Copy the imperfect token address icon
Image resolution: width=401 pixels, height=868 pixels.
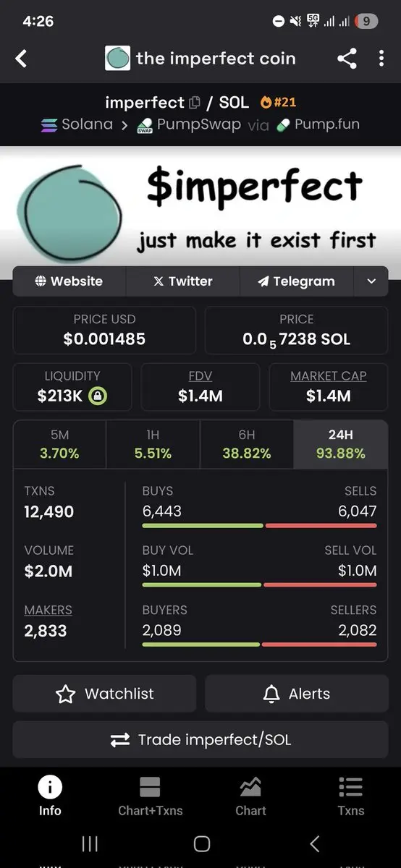pos(194,103)
